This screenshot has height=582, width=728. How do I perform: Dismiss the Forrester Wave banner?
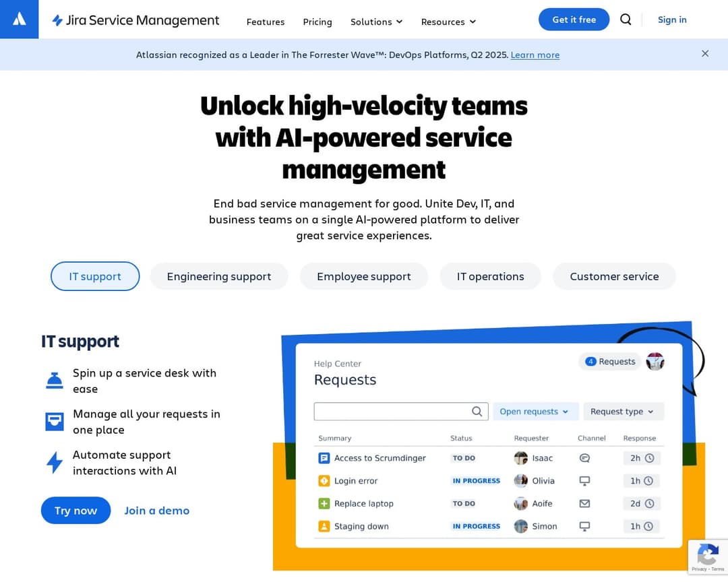pos(705,54)
